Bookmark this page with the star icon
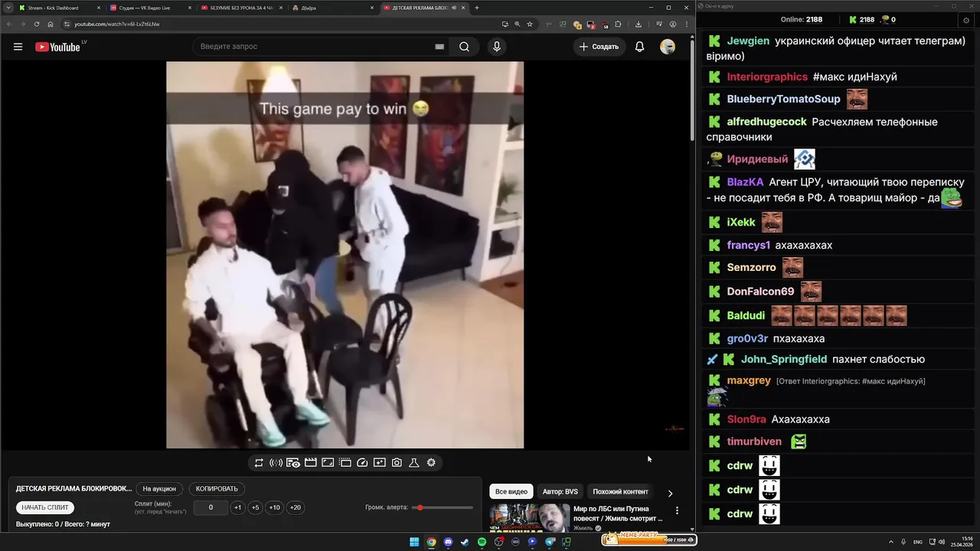980x551 pixels. (529, 24)
